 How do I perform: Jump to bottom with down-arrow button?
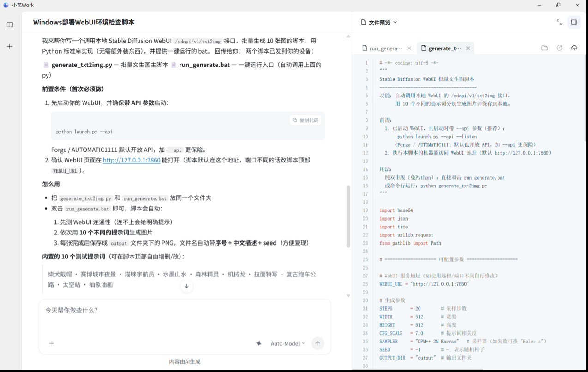pos(186,286)
